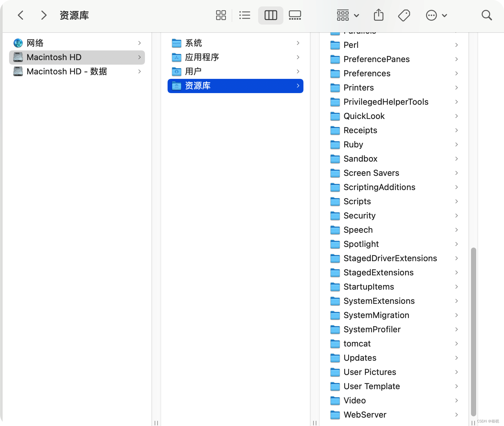Click the 用户 folder icon
Viewport: 504px width, 426px height.
coord(176,71)
